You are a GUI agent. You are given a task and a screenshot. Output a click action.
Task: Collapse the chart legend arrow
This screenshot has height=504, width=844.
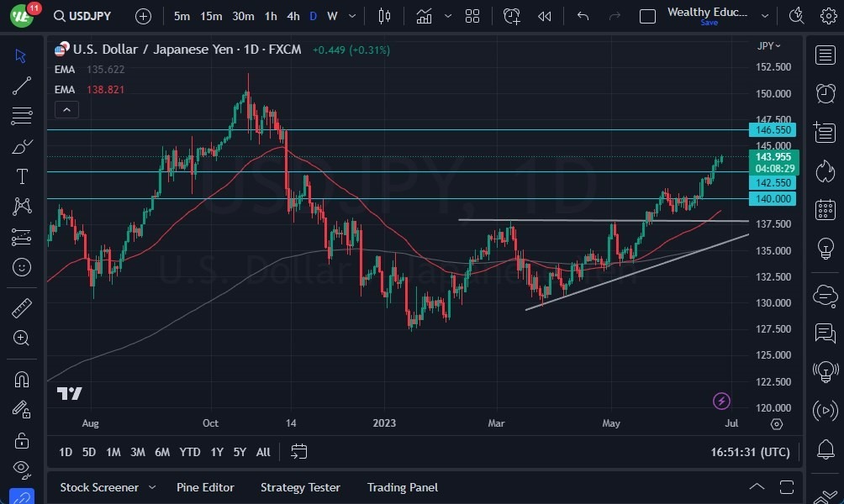pyautogui.click(x=66, y=109)
